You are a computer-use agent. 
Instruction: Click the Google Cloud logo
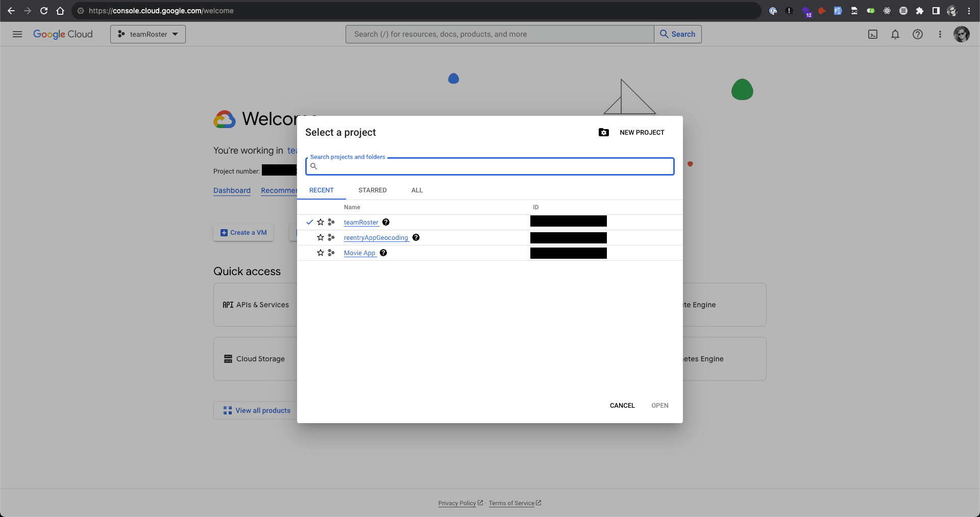click(x=63, y=34)
